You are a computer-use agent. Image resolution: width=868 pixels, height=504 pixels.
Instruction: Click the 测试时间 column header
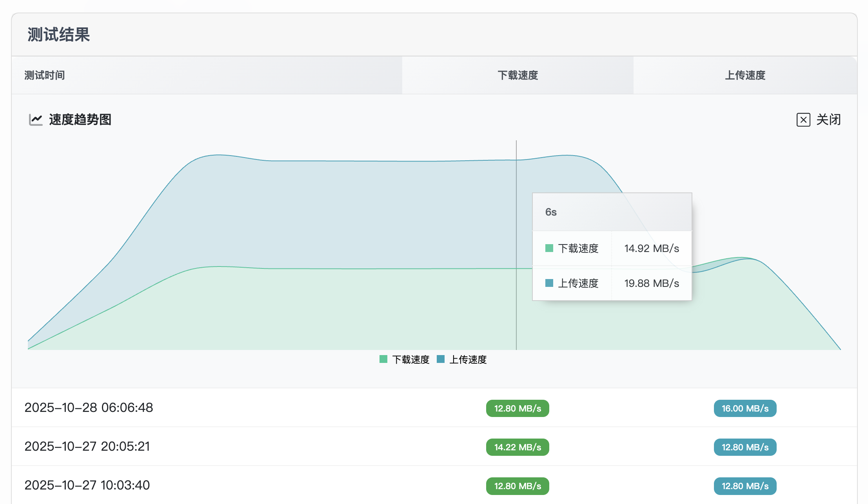coord(45,75)
